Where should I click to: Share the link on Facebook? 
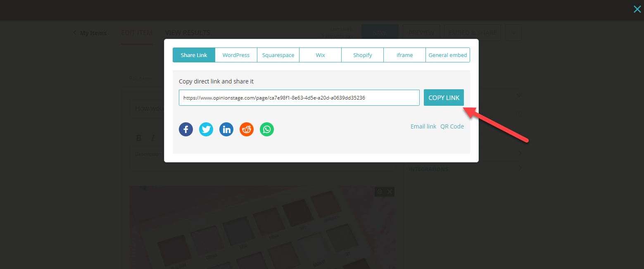point(186,129)
